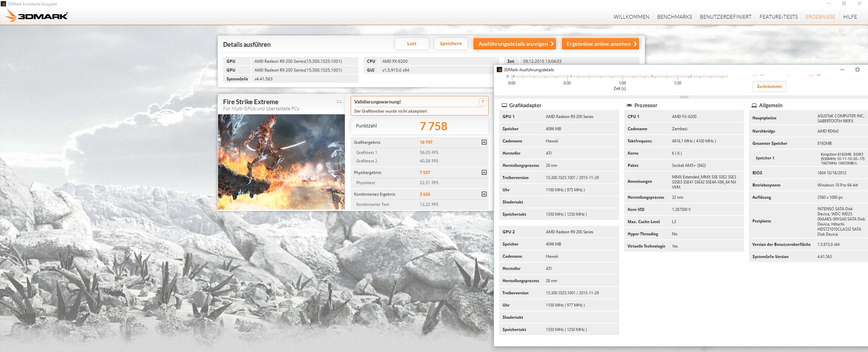This screenshot has height=352, width=868.
Task: Click the Codename value Zambezi
Action: click(679, 129)
